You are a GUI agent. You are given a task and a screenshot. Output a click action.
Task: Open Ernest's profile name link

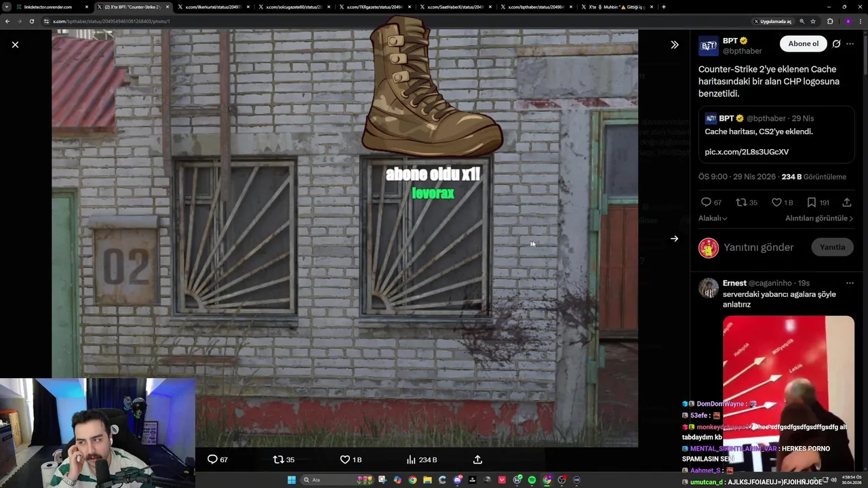click(x=734, y=283)
